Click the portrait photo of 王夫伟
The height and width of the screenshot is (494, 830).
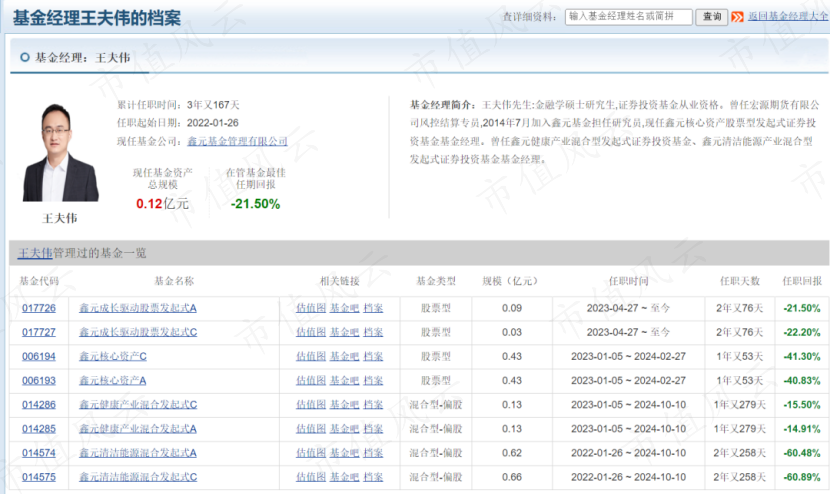(60, 152)
